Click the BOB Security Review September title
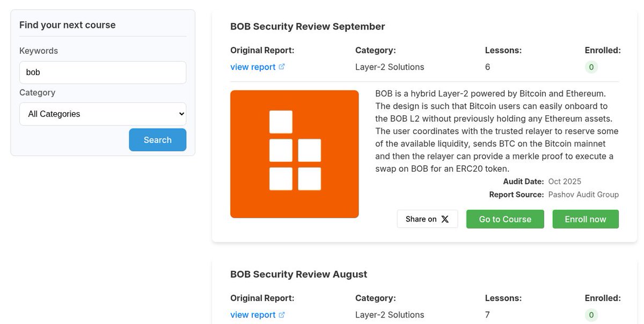Image resolution: width=644 pixels, height=324 pixels. tap(308, 26)
